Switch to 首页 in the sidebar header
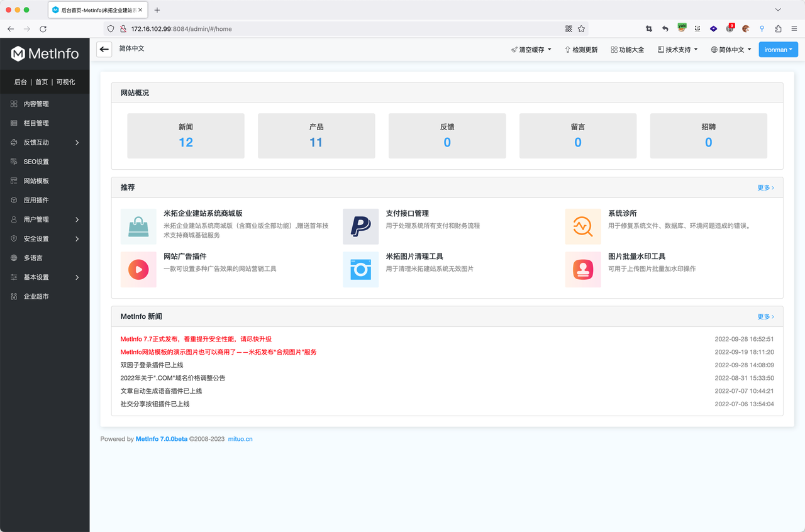805x532 pixels. click(x=42, y=82)
